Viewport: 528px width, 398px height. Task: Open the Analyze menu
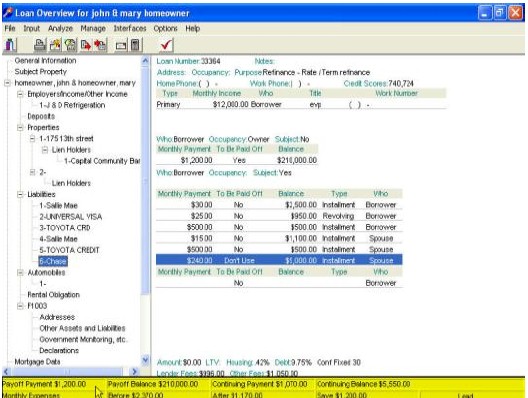click(x=60, y=28)
